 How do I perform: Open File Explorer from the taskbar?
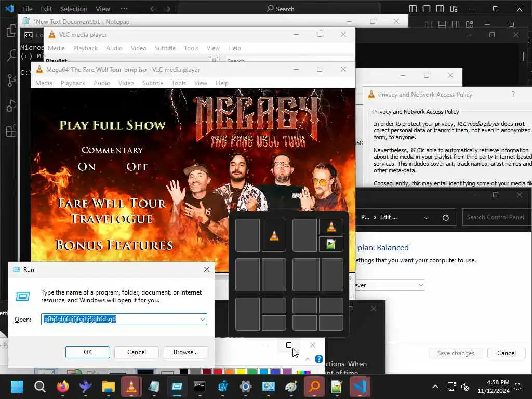click(x=108, y=387)
